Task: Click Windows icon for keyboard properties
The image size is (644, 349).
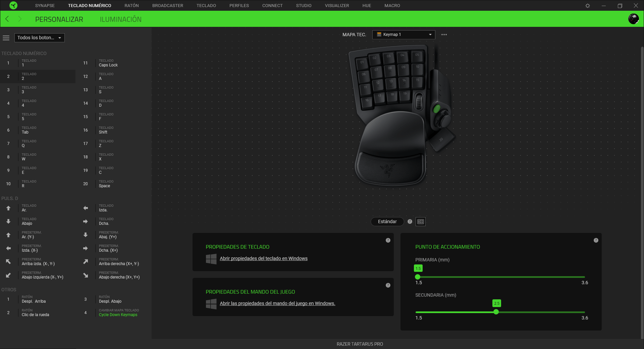Action: (211, 259)
